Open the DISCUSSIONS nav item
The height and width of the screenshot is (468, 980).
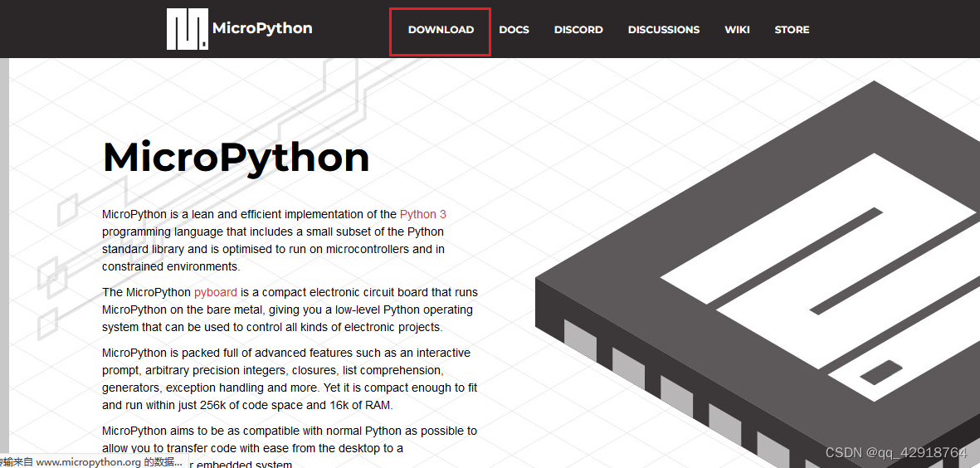point(663,29)
